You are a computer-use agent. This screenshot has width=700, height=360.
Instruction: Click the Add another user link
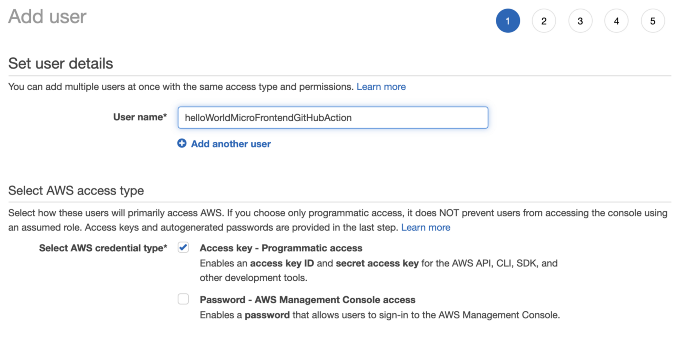(231, 144)
